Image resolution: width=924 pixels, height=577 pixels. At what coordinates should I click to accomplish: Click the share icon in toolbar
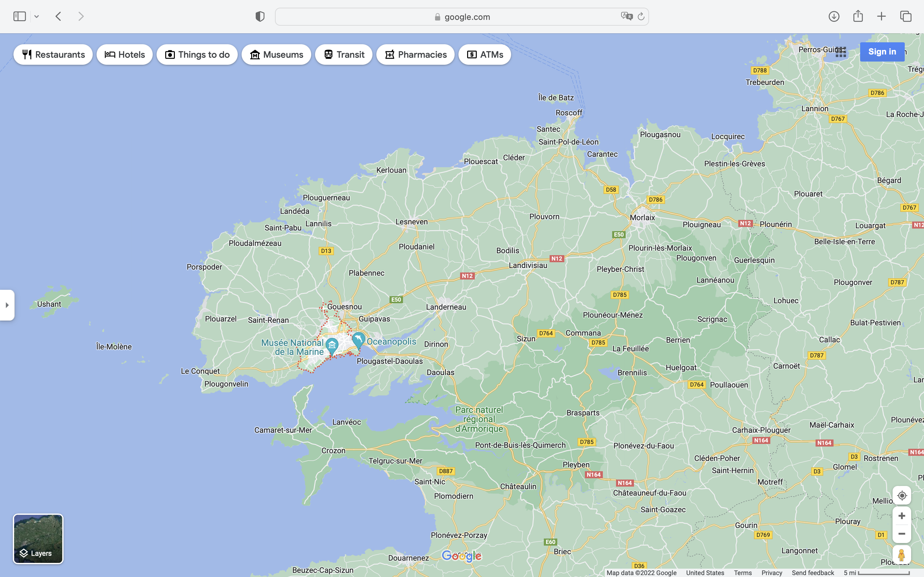[x=858, y=16]
